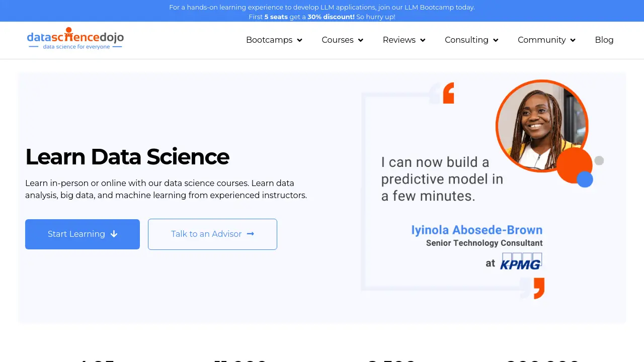Click Iyinola's circular profile photo
The height and width of the screenshot is (362, 644).
click(x=542, y=126)
